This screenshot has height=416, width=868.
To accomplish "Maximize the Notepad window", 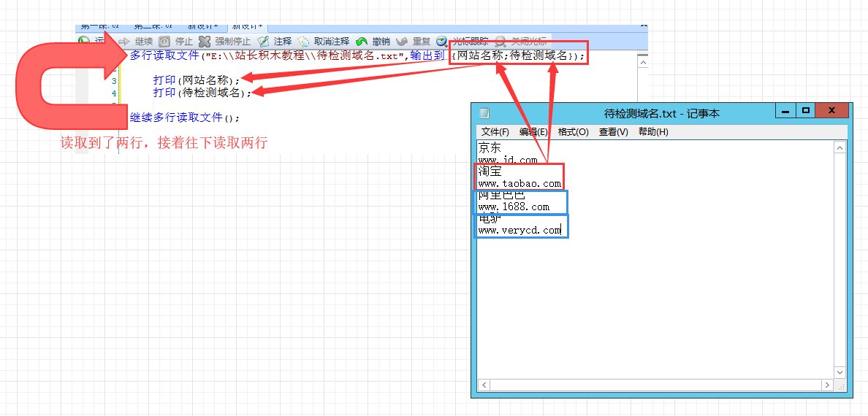I will [806, 111].
